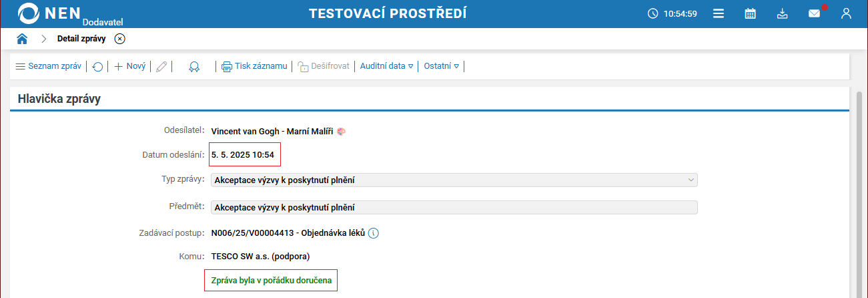Screen dimensions: 868x298
Task: Click the download icon in the header
Action: tap(783, 13)
